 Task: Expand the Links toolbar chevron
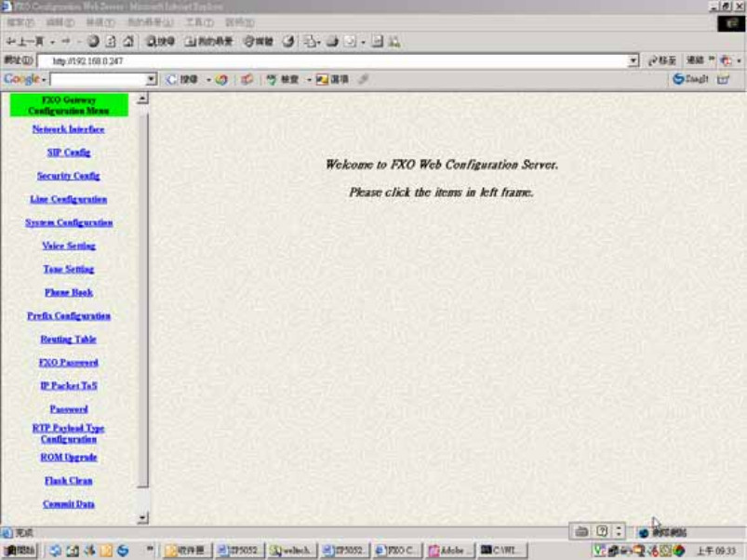click(x=712, y=59)
